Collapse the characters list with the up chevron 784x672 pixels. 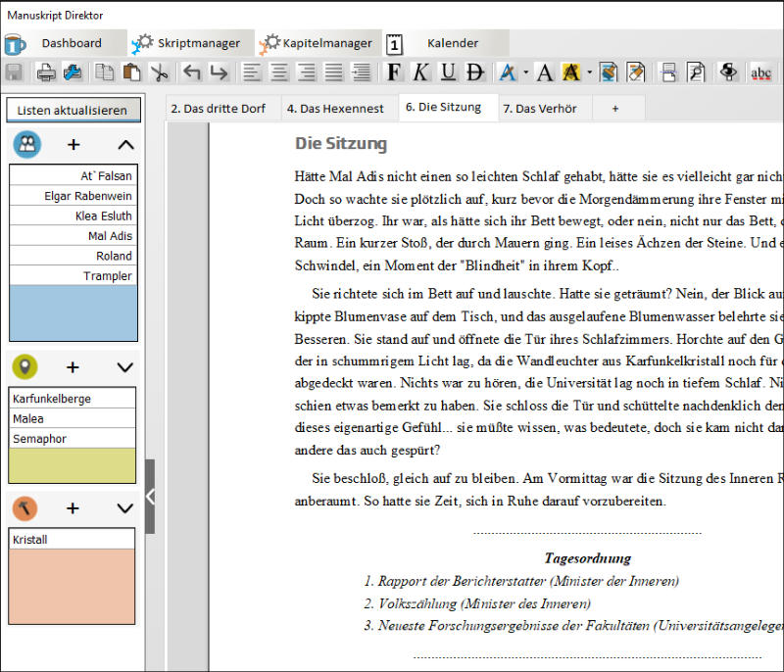(x=125, y=145)
